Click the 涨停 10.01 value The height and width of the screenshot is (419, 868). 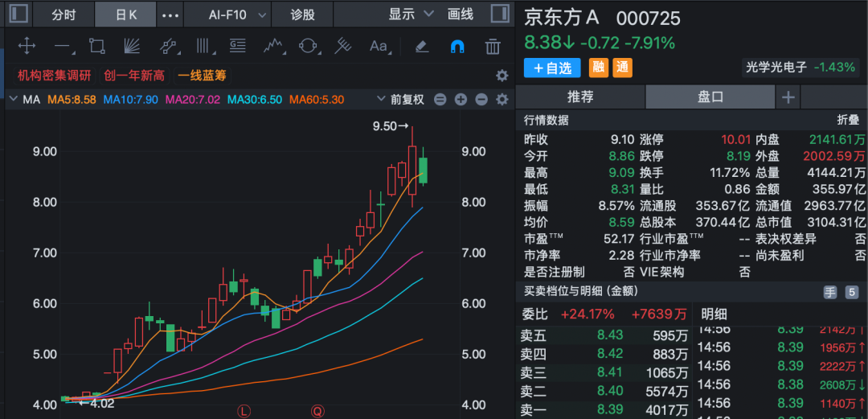(735, 139)
